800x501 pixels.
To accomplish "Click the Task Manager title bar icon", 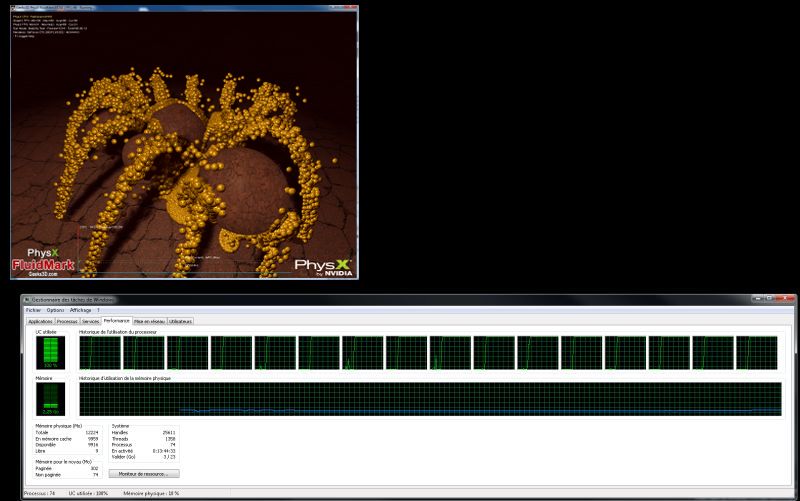I will tap(27, 300).
